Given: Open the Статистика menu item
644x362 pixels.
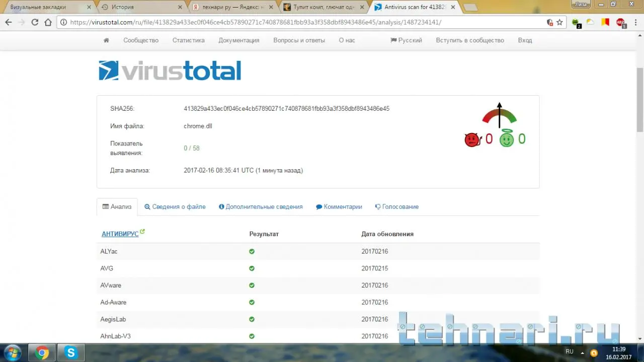Looking at the screenshot, I should coord(189,40).
